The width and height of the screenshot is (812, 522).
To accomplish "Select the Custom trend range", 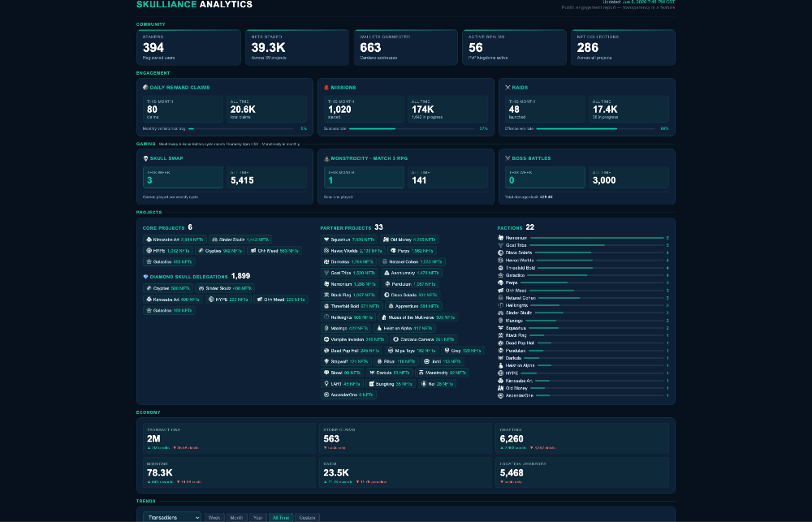I will (307, 517).
